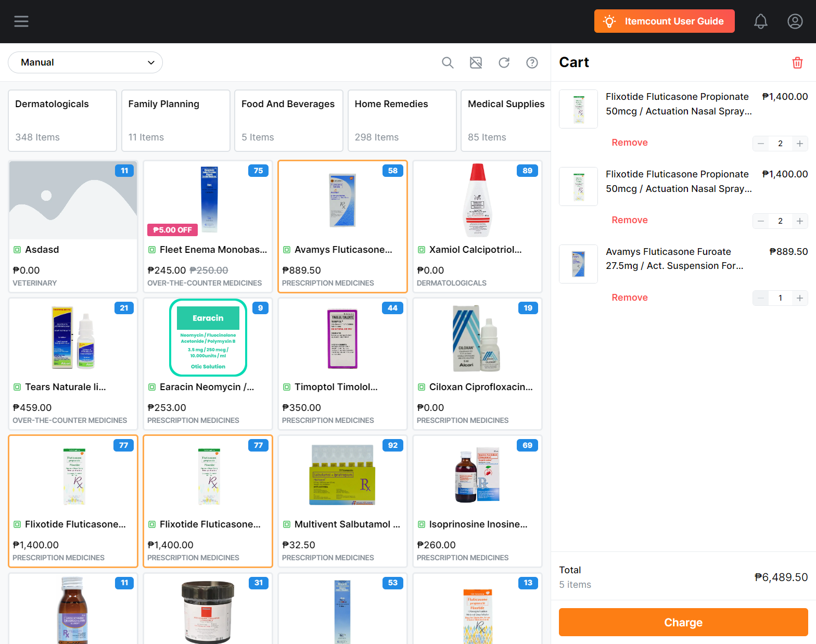This screenshot has height=644, width=816.
Task: Open the help question mark icon
Action: pyautogui.click(x=532, y=62)
